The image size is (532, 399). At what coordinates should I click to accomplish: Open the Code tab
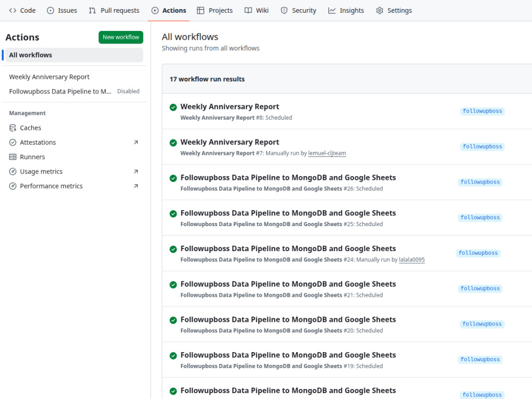(22, 11)
